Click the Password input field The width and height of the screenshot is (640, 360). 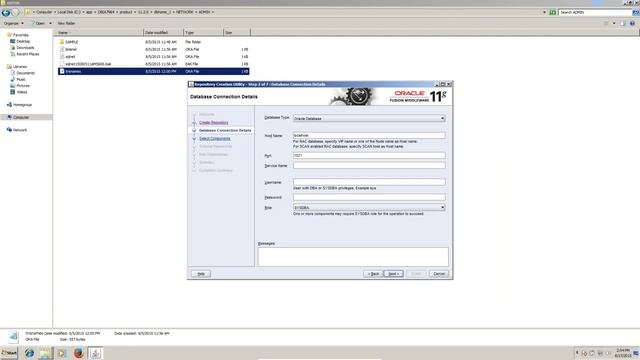coord(369,197)
